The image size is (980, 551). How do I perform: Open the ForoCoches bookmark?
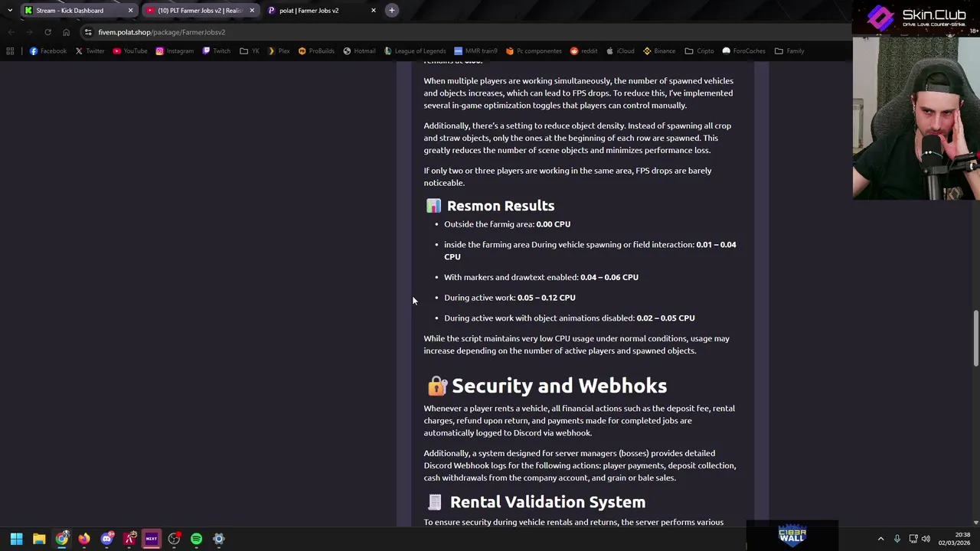pyautogui.click(x=743, y=51)
